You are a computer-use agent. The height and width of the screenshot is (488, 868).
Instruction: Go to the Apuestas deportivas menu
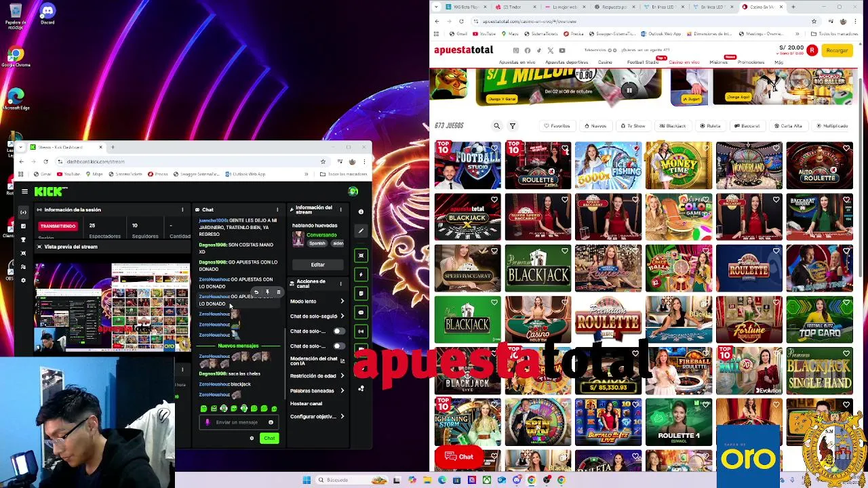click(567, 62)
